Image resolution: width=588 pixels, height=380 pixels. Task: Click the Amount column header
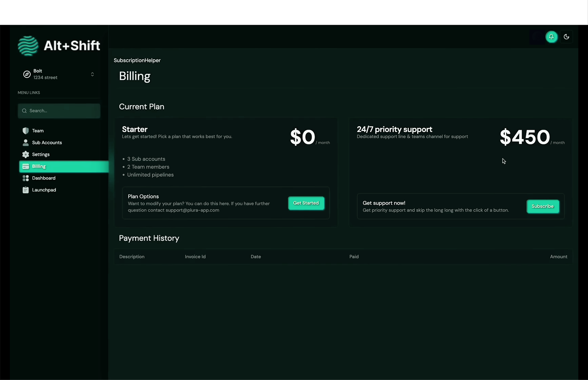(x=558, y=257)
